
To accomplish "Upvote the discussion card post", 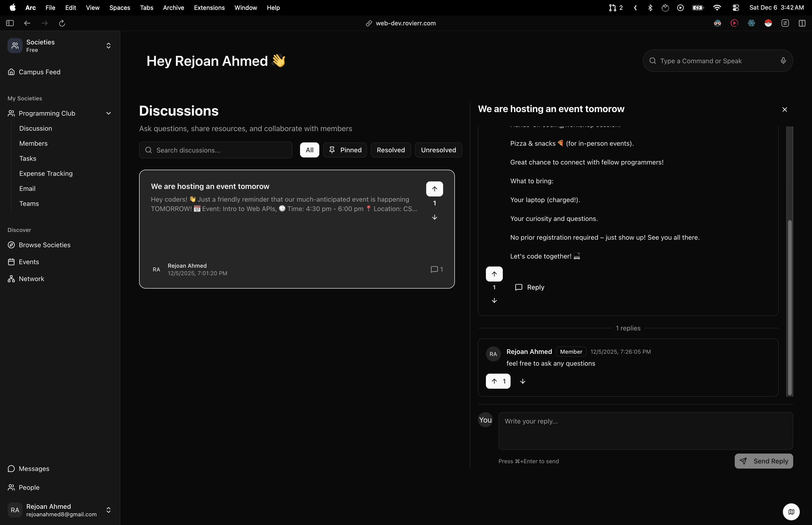I will coord(434,189).
